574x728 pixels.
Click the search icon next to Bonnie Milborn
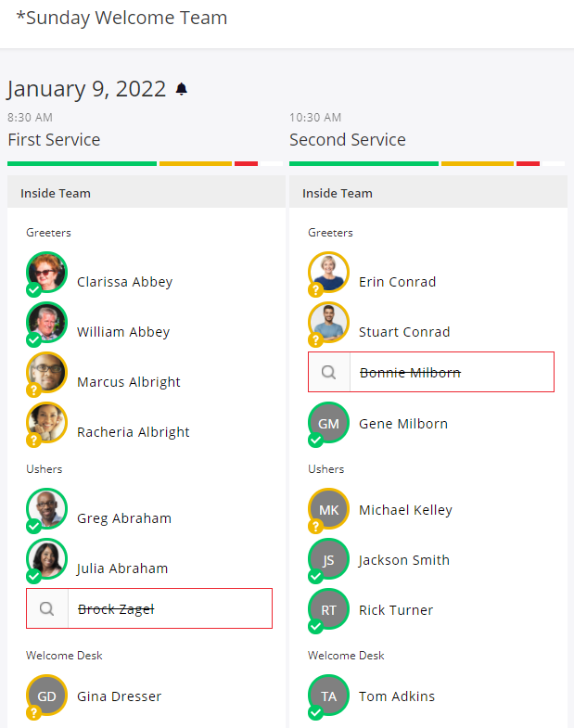coord(329,372)
